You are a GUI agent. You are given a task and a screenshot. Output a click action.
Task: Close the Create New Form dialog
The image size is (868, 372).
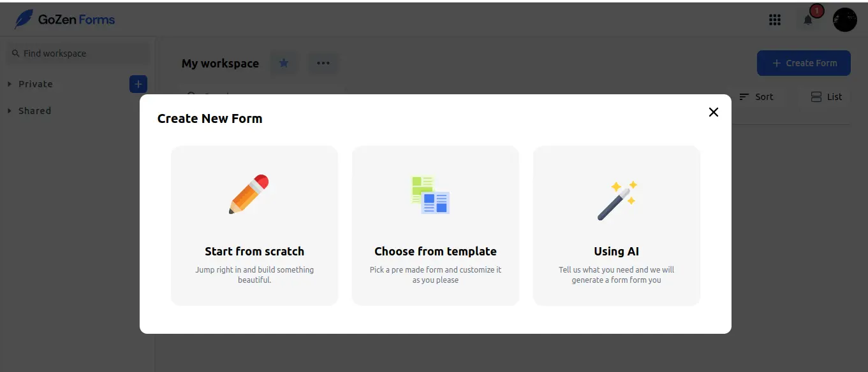713,112
